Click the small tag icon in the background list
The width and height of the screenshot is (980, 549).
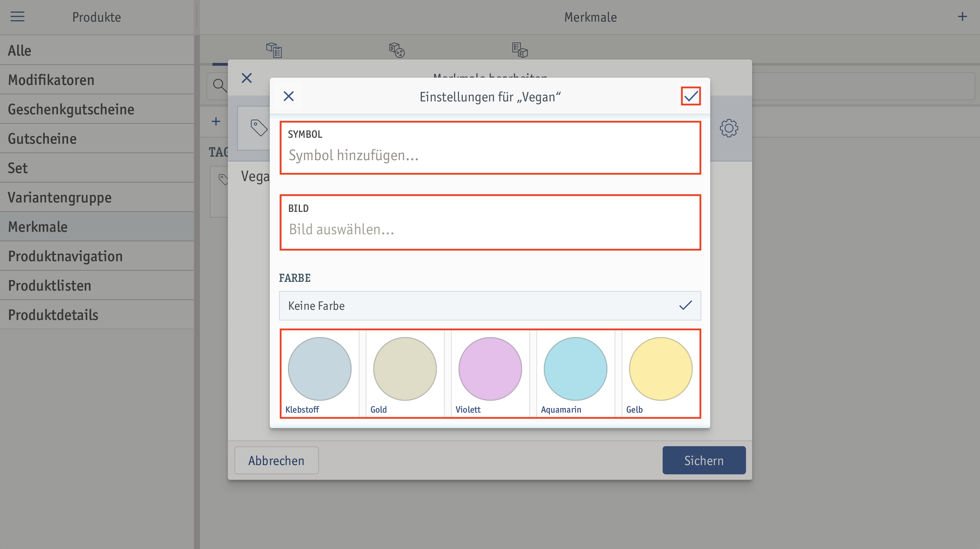pos(223,179)
